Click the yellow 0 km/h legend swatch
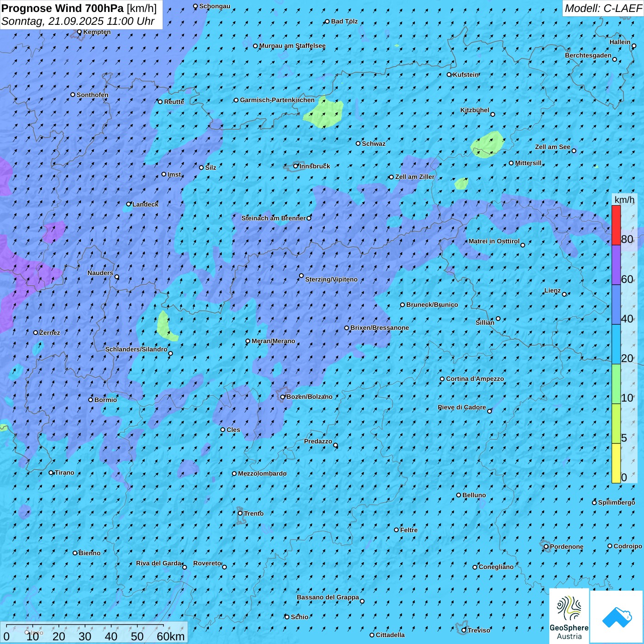Screen dimensions: 644x644 616,463
